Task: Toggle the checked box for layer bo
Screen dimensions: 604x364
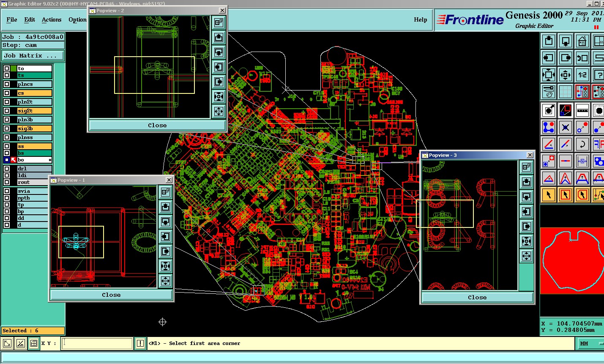Action: tap(7, 160)
